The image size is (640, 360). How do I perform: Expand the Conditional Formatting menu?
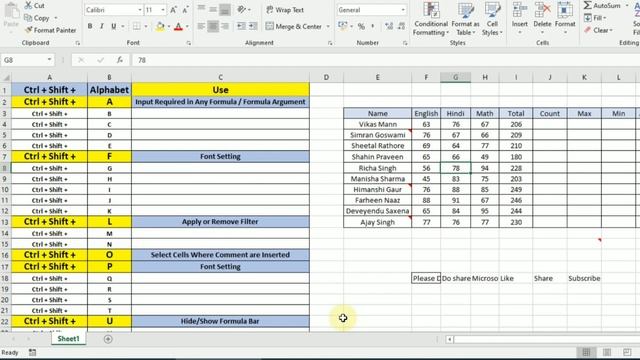431,19
